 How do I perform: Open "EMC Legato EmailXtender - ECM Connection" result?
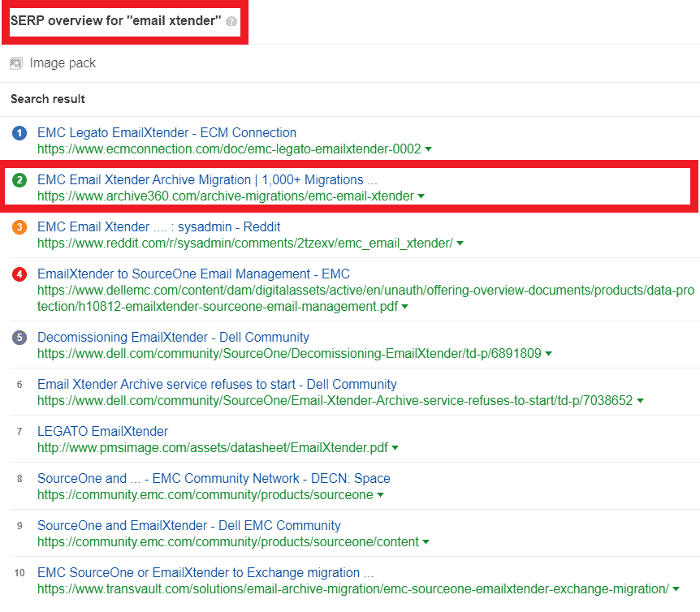click(167, 132)
